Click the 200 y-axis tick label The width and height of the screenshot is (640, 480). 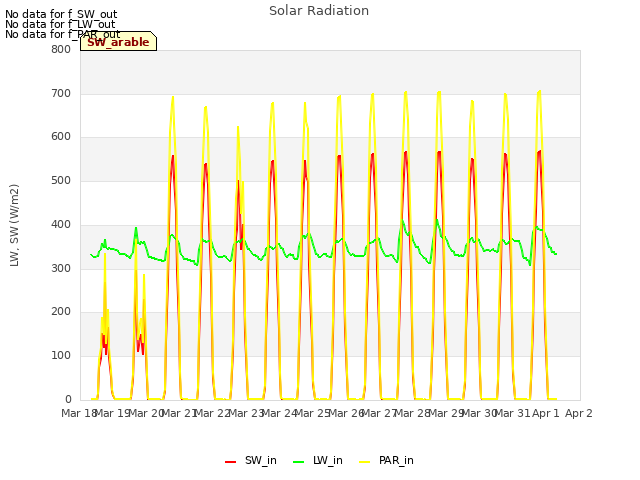[61, 312]
